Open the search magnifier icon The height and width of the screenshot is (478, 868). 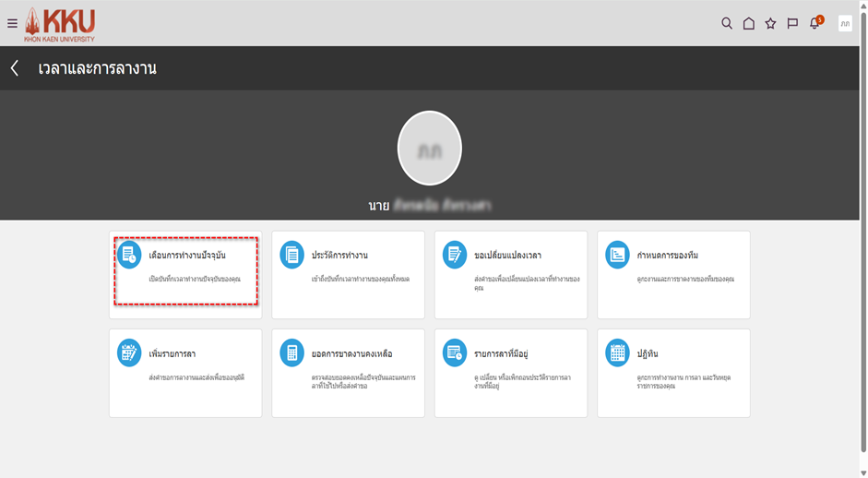(727, 23)
